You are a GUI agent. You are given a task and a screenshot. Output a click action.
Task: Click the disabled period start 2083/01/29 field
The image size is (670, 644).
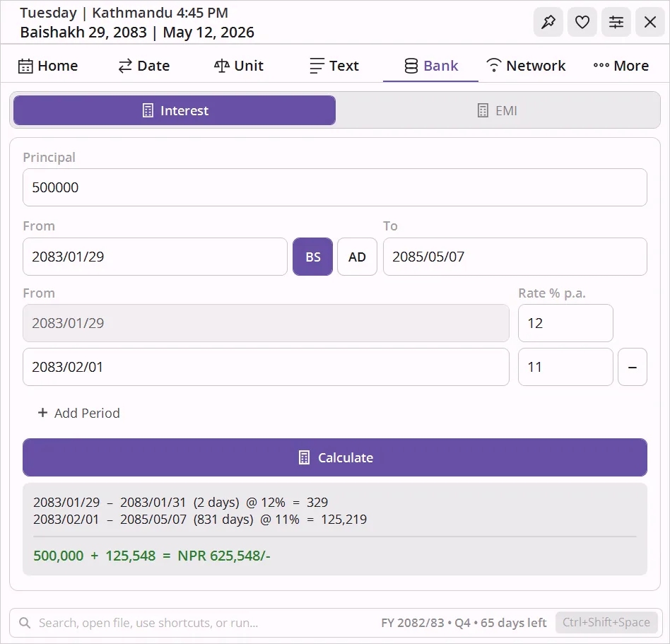(266, 323)
